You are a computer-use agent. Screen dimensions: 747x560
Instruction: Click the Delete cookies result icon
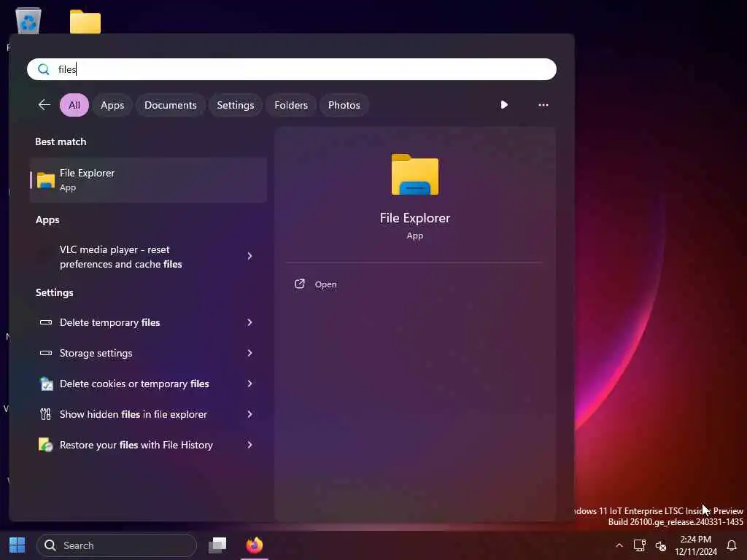pos(46,384)
